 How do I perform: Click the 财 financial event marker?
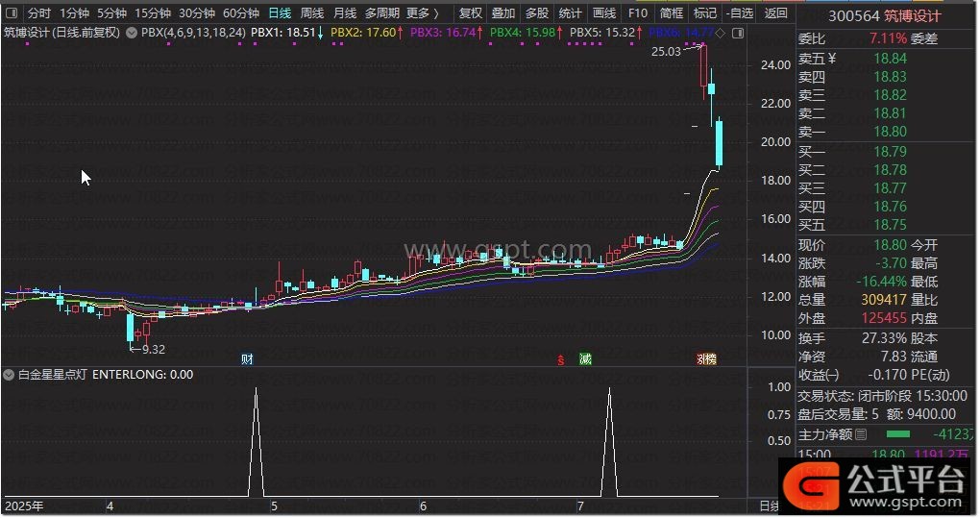247,358
